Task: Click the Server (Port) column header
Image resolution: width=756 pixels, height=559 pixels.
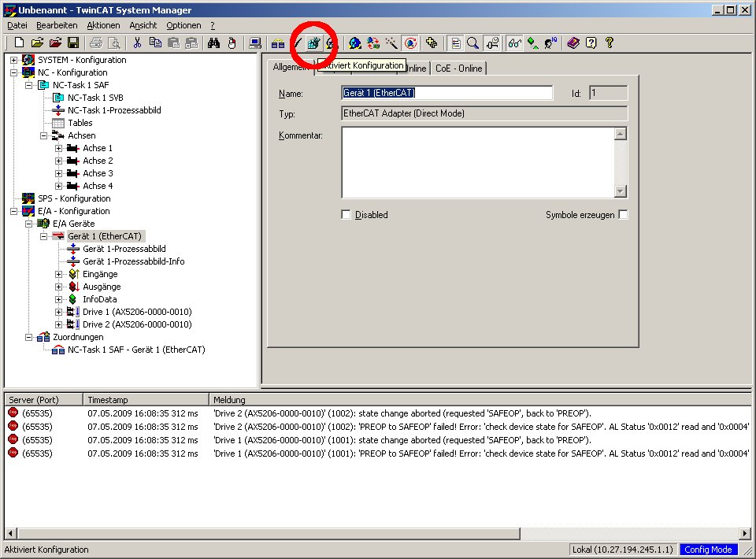Action: 43,399
